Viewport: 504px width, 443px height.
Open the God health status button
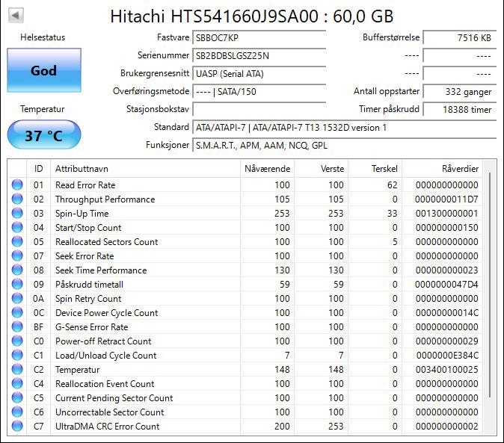(44, 70)
